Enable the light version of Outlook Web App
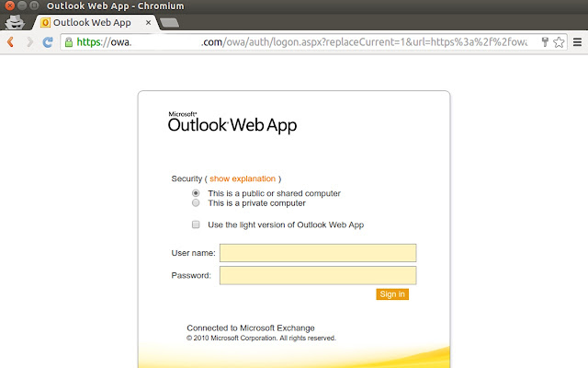This screenshot has height=368, width=588. point(196,224)
